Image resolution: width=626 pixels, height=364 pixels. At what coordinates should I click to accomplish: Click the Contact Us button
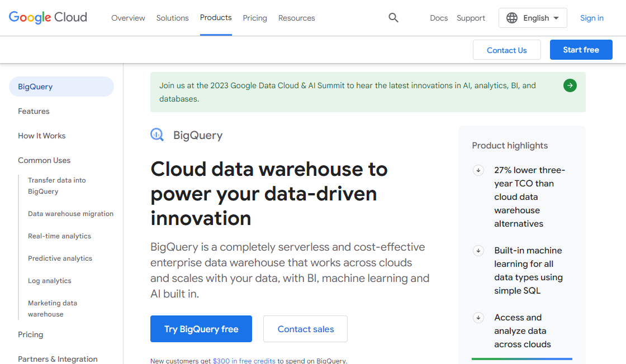pyautogui.click(x=506, y=50)
